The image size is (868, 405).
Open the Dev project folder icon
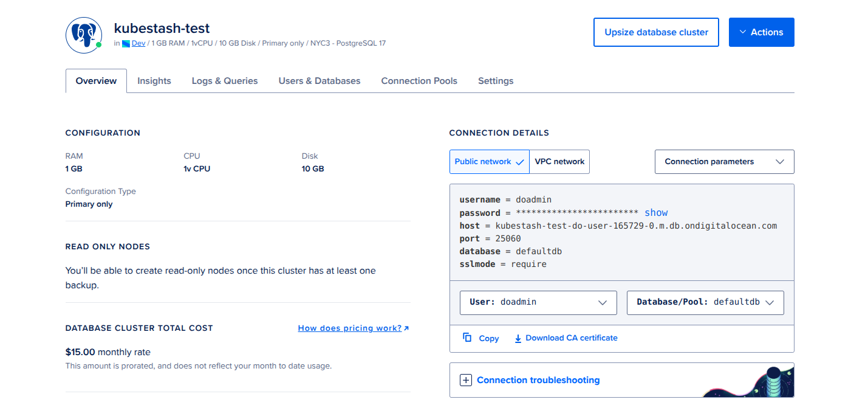127,43
